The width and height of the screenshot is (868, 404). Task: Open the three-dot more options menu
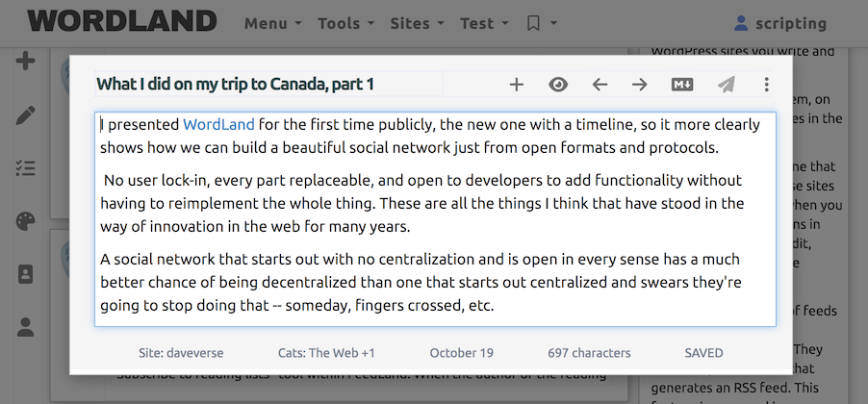[x=767, y=85]
